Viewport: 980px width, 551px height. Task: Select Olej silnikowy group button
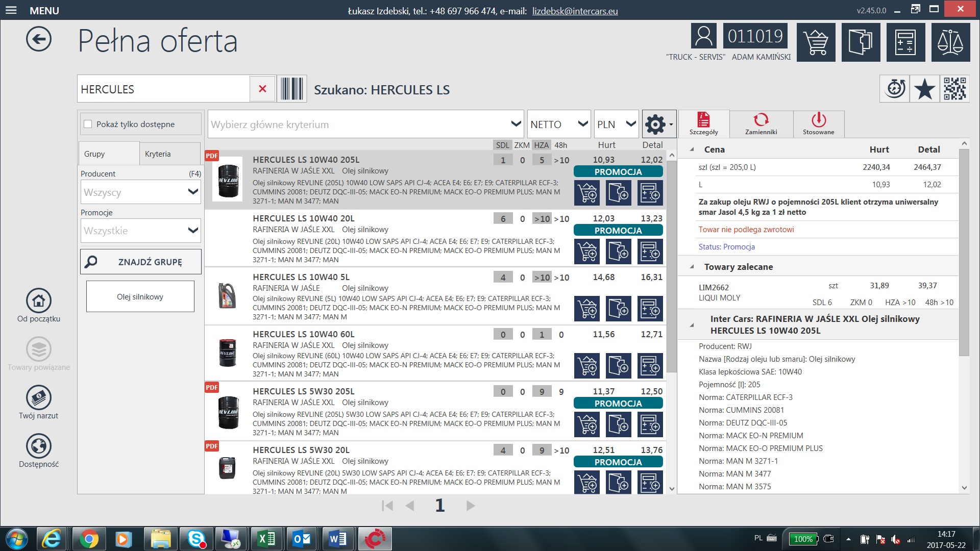tap(140, 296)
